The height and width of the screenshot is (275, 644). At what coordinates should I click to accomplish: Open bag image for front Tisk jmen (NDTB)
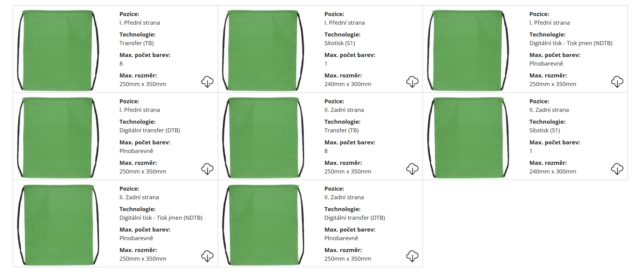[468, 50]
